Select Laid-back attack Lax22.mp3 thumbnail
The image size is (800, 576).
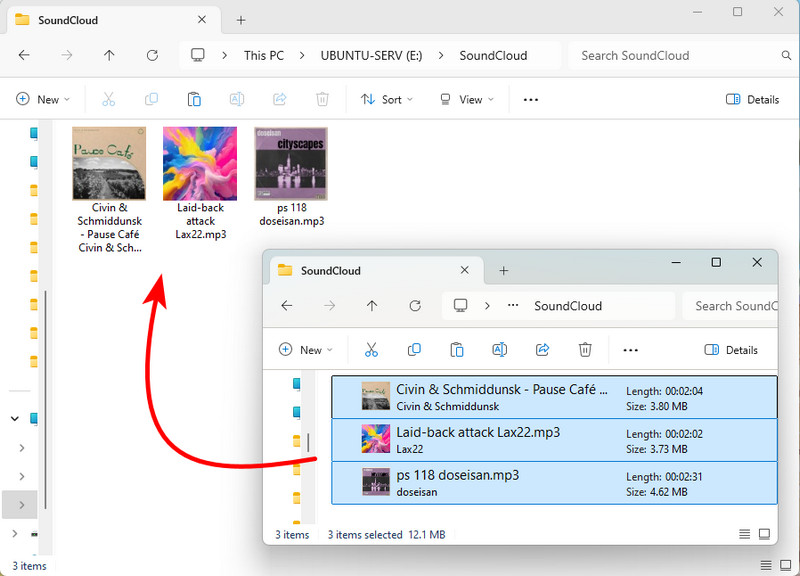pos(200,163)
